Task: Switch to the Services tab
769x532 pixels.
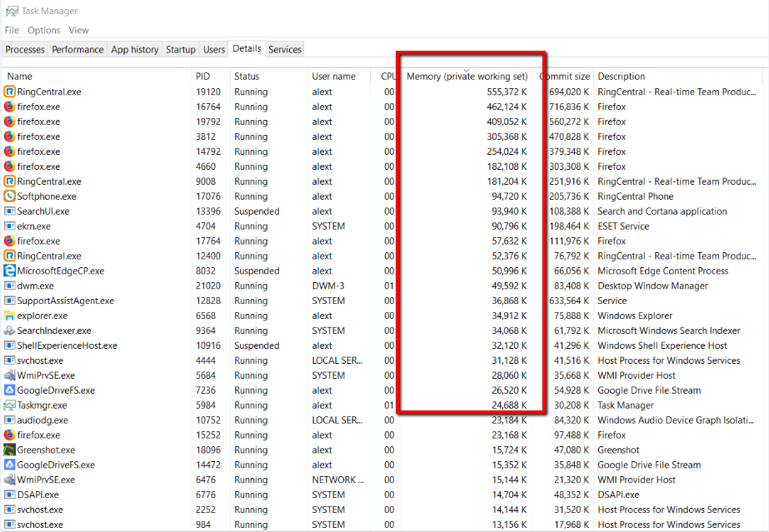Action: (x=285, y=49)
